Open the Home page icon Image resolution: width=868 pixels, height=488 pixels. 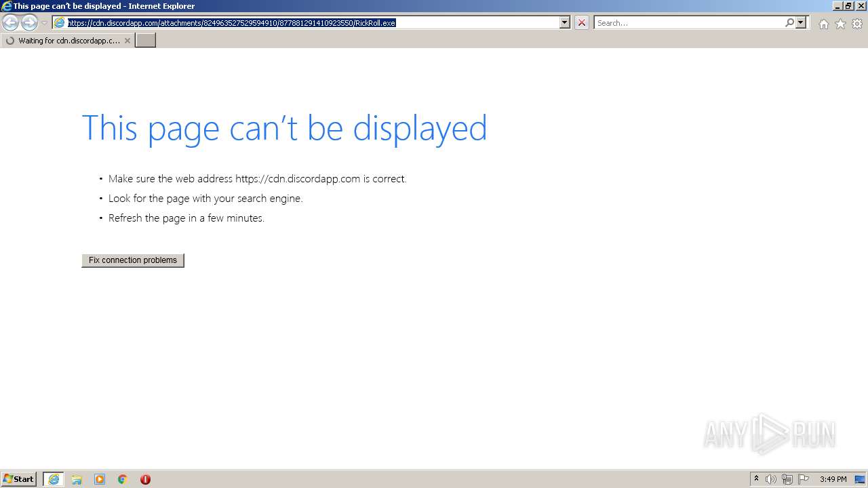(x=823, y=24)
